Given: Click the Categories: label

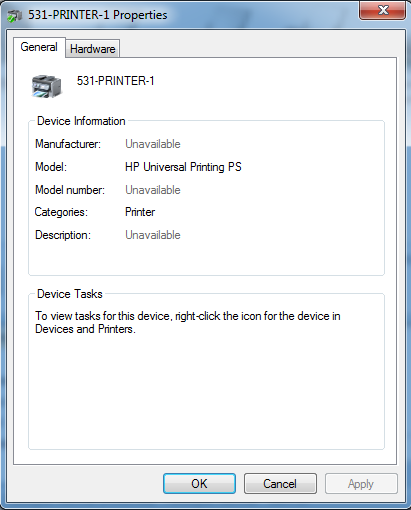Looking at the screenshot, I should pyautogui.click(x=61, y=212).
